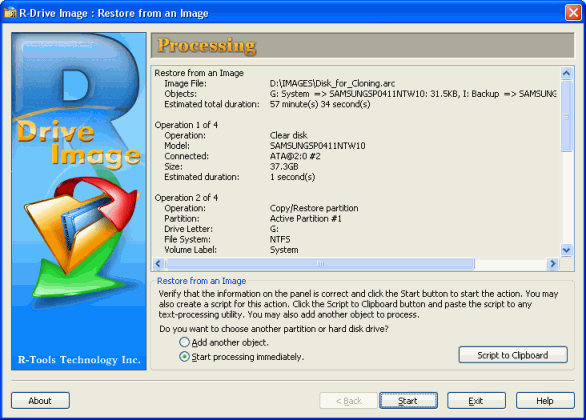
Task: Copy script with Script to Clipboard
Action: click(513, 355)
